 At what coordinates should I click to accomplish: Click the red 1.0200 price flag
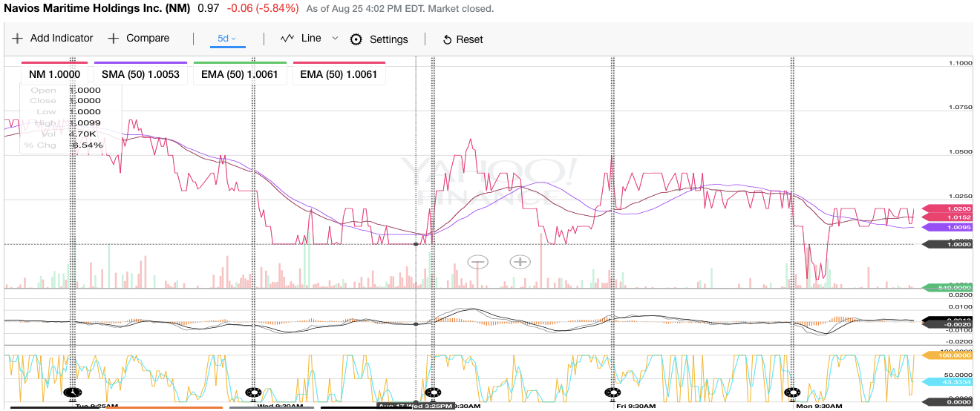coord(946,209)
